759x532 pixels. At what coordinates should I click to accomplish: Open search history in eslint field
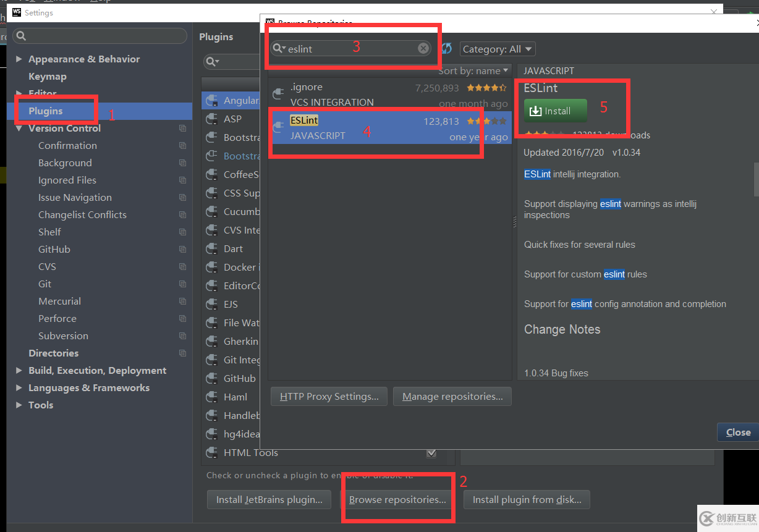tap(279, 49)
